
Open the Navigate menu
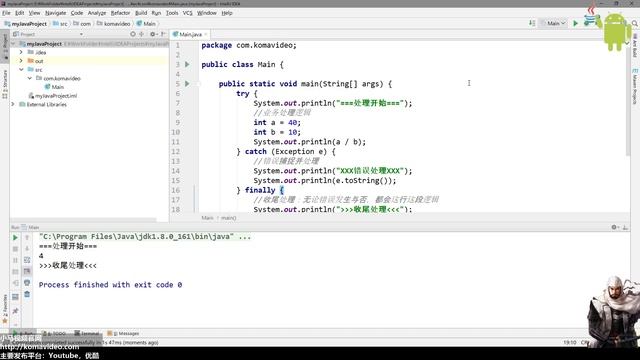(56, 13)
